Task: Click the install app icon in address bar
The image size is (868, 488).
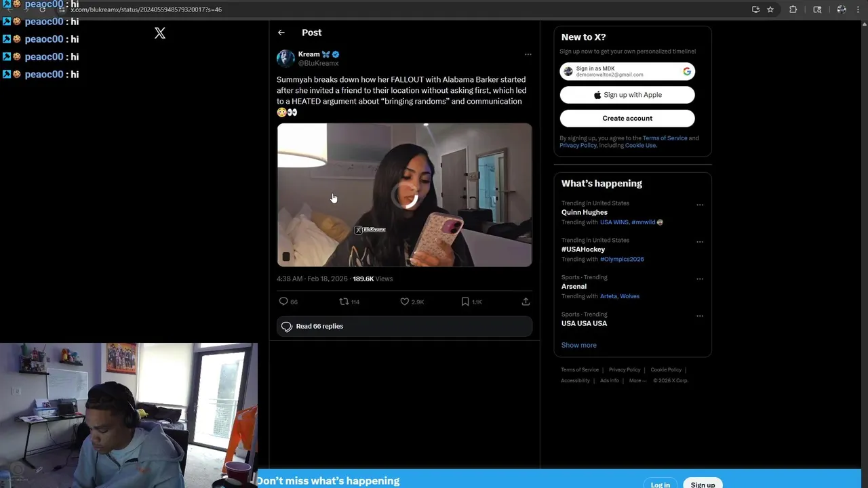Action: point(755,9)
